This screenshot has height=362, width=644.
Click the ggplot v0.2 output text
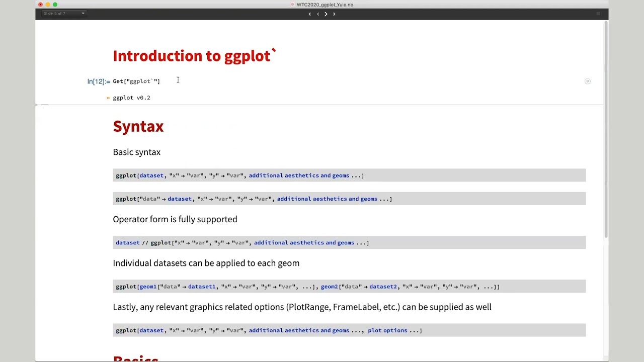(131, 98)
